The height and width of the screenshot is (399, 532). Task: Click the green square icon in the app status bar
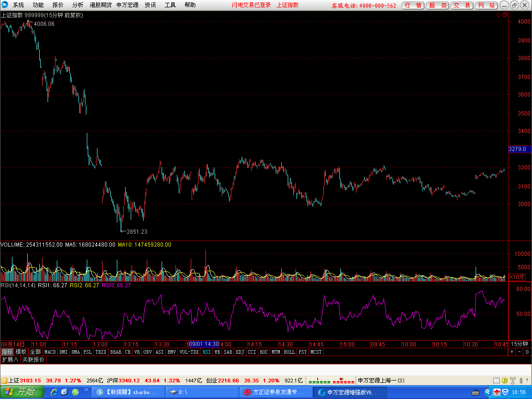coord(504,381)
